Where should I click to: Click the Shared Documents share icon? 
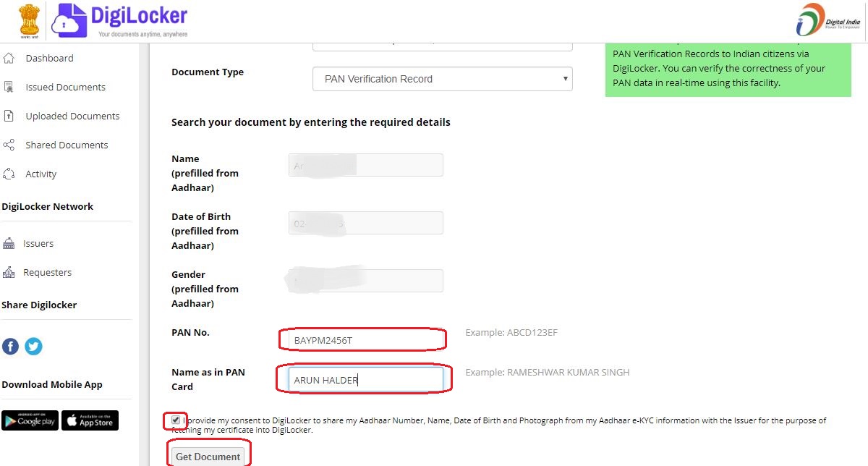(x=9, y=145)
